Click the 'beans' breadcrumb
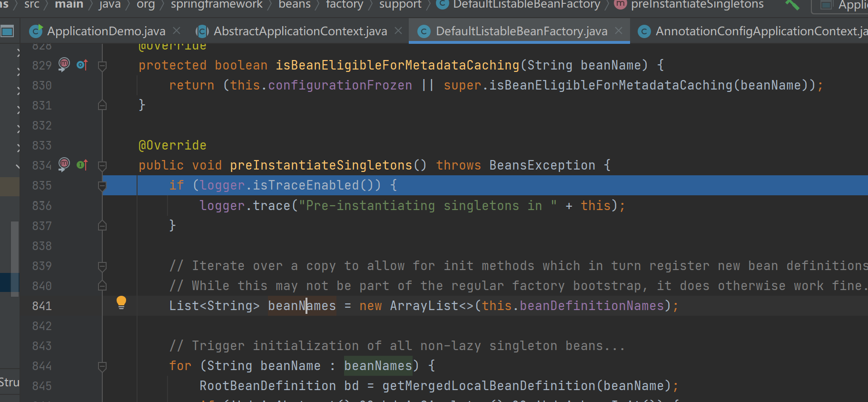Viewport: 868px width, 402px height. click(295, 4)
